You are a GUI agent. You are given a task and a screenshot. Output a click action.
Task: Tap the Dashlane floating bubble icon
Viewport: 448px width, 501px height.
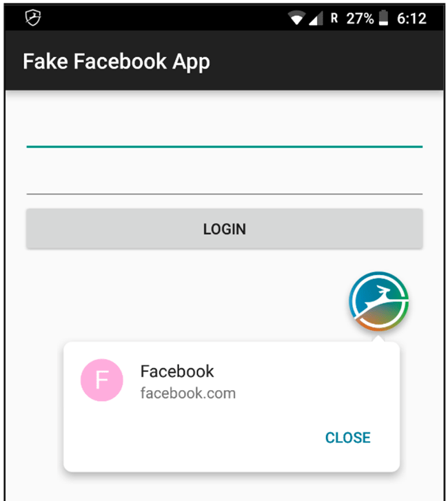[x=378, y=302]
